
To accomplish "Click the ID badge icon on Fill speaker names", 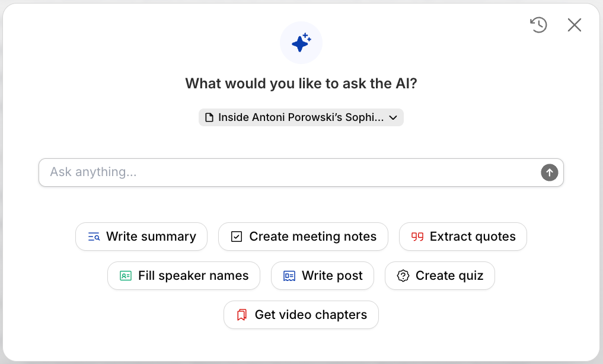I will pyautogui.click(x=125, y=276).
